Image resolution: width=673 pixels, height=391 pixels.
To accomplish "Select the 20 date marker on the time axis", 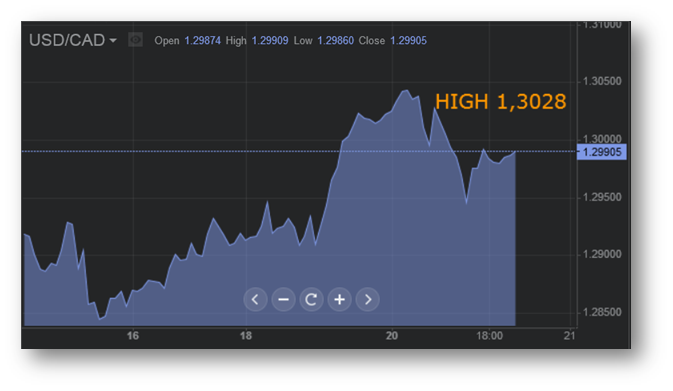I will [x=392, y=336].
